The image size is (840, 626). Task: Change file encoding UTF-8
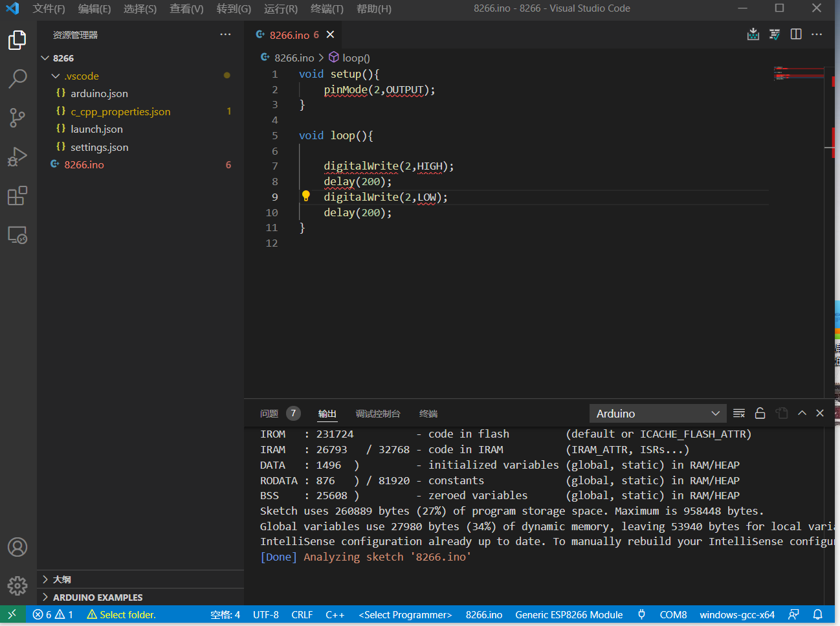point(266,614)
